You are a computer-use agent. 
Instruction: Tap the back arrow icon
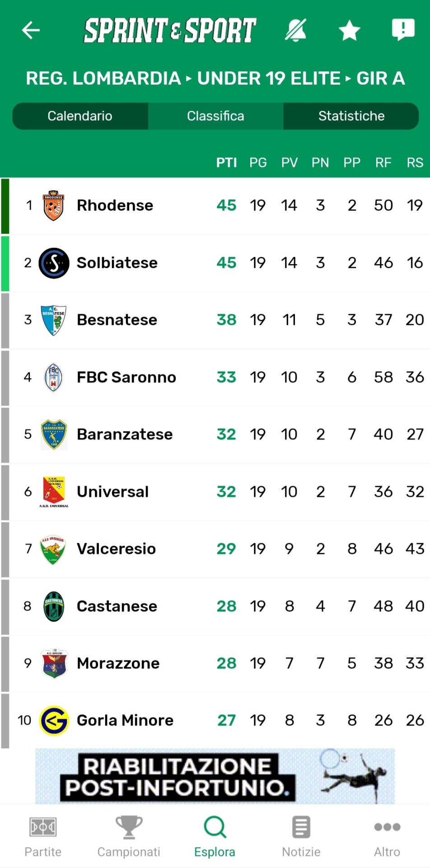(x=31, y=30)
